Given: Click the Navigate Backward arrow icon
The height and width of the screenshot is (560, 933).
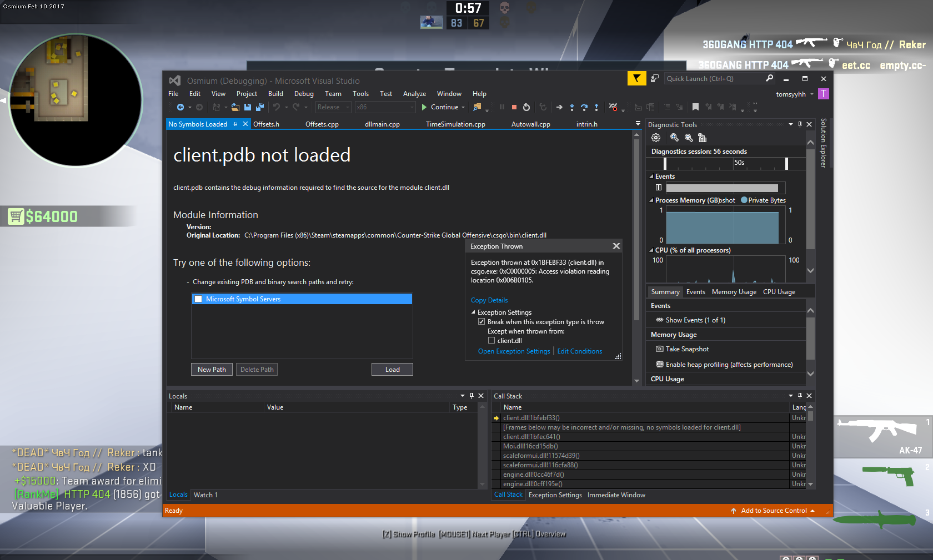Looking at the screenshot, I should (180, 107).
